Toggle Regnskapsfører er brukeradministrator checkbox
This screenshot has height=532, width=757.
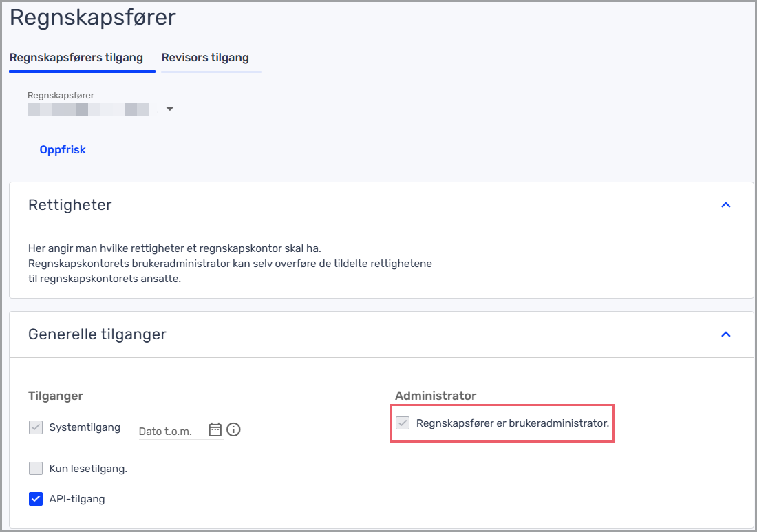(403, 423)
